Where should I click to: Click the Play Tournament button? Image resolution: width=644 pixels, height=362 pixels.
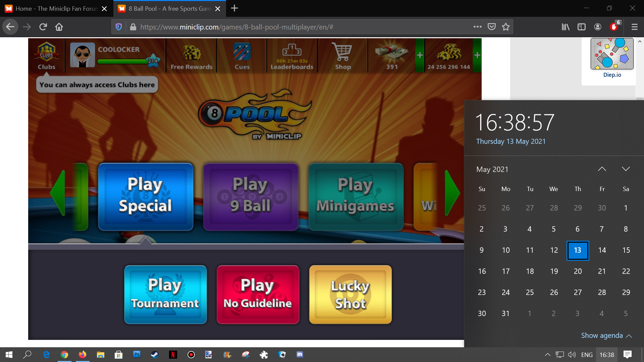coord(165,295)
